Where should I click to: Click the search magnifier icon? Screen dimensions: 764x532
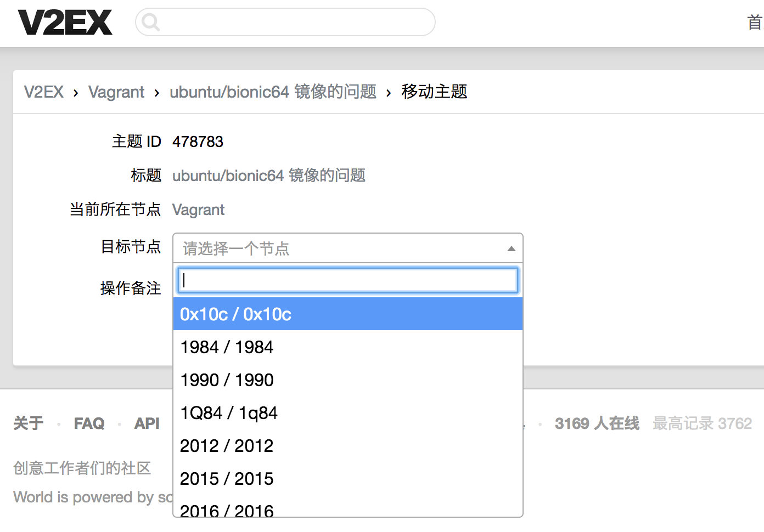(x=150, y=22)
